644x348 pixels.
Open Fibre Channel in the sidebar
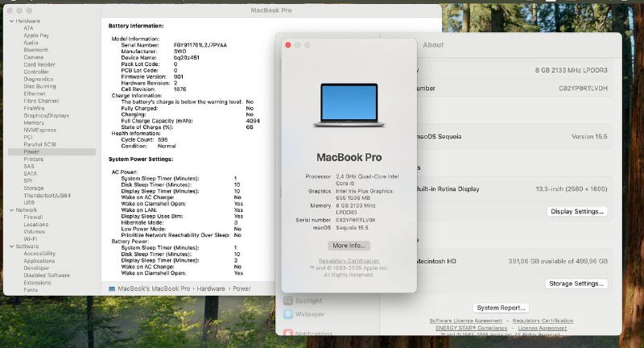(41, 101)
